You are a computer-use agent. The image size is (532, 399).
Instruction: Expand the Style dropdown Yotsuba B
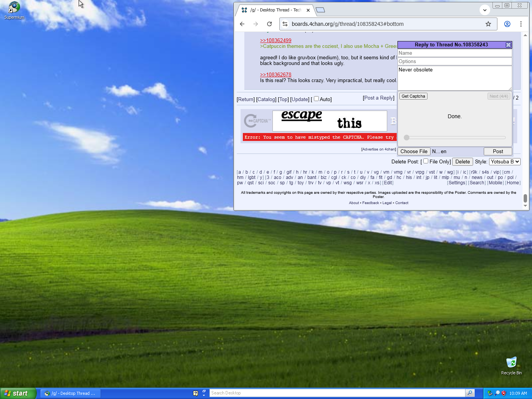click(x=505, y=161)
